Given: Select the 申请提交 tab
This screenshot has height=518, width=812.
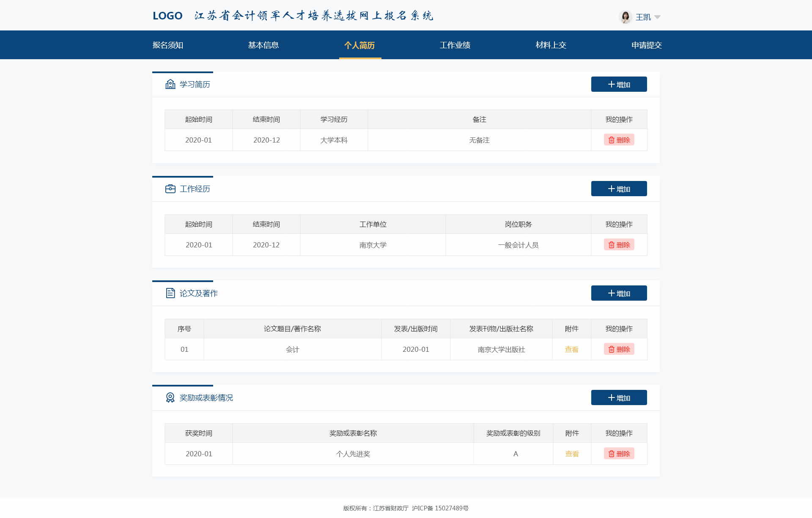Looking at the screenshot, I should [646, 45].
